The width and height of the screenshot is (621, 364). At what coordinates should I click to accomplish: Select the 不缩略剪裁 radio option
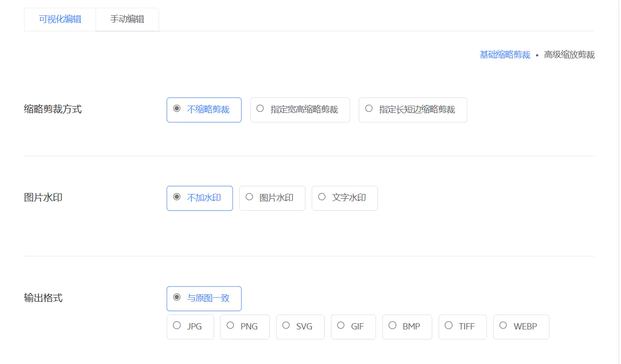[x=204, y=109]
